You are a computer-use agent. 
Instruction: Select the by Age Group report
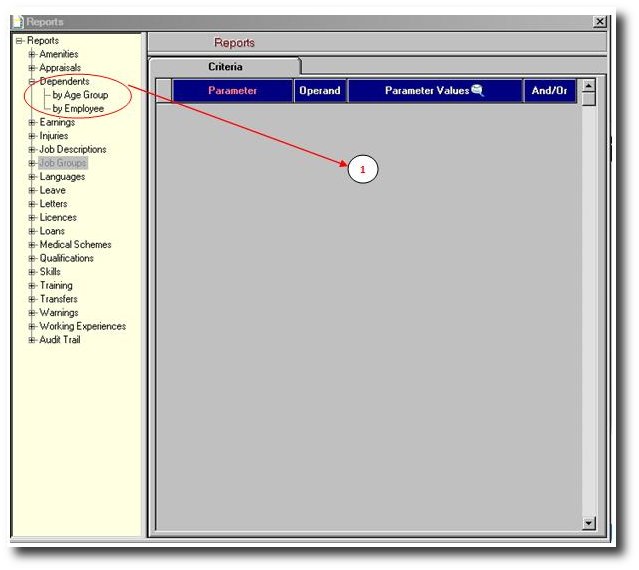[x=80, y=95]
